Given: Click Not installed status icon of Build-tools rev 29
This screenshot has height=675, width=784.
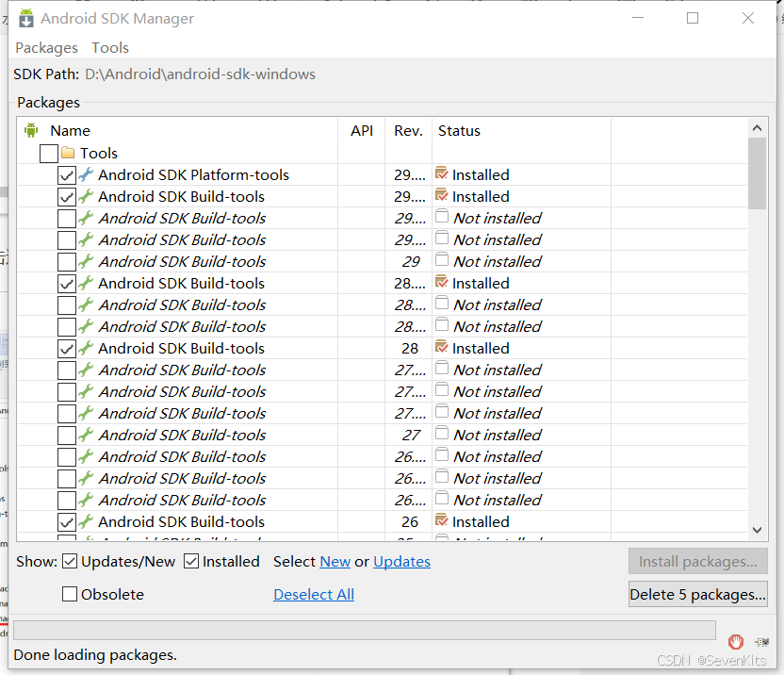Looking at the screenshot, I should [x=442, y=259].
